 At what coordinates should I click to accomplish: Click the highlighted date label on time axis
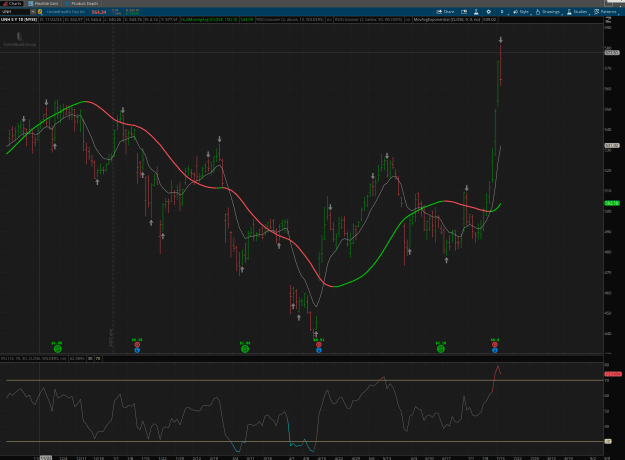click(46, 458)
